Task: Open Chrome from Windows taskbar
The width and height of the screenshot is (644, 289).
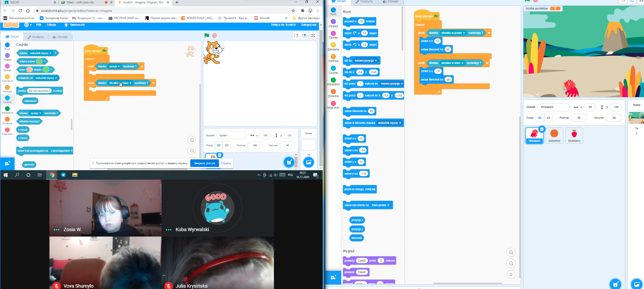Action: 52,175
